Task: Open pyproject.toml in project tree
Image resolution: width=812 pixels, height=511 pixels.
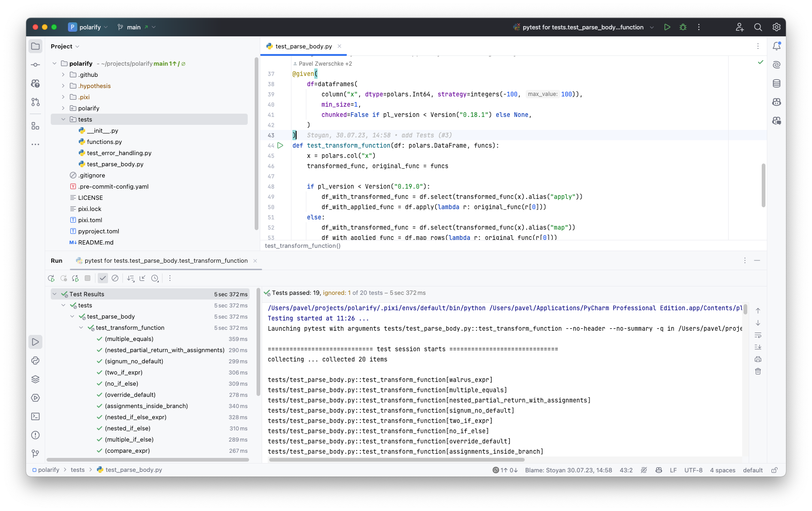Action: click(x=98, y=231)
